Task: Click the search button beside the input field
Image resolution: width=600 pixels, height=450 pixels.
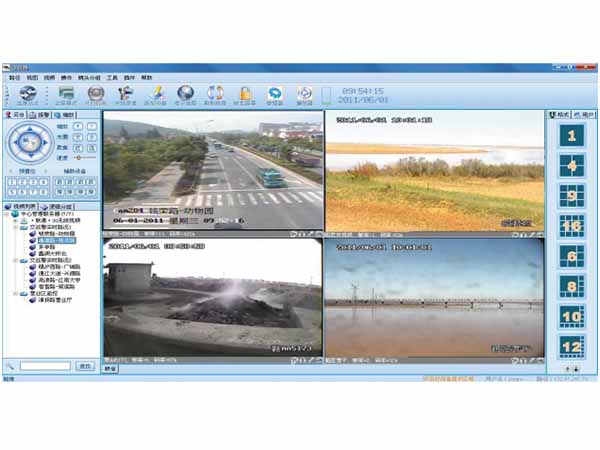Action: pyautogui.click(x=85, y=367)
